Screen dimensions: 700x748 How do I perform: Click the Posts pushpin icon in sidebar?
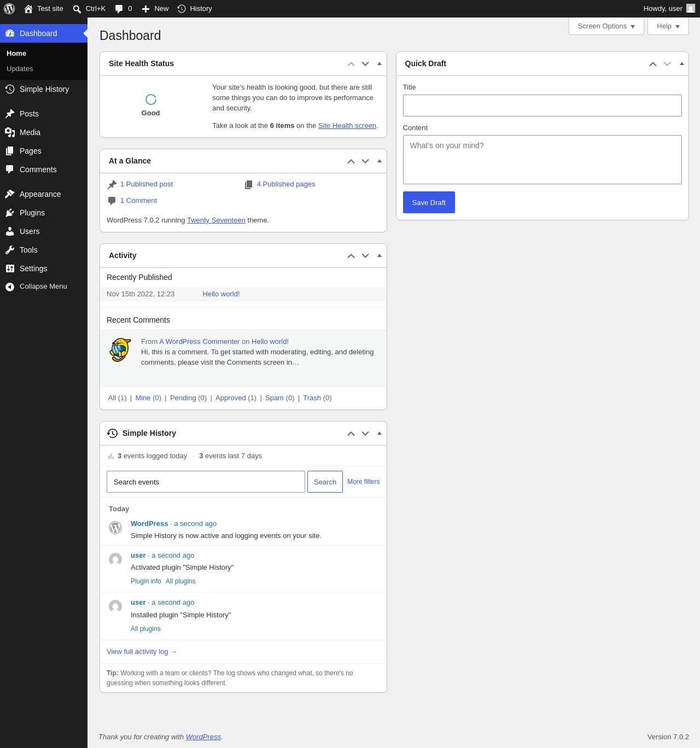pyautogui.click(x=10, y=114)
